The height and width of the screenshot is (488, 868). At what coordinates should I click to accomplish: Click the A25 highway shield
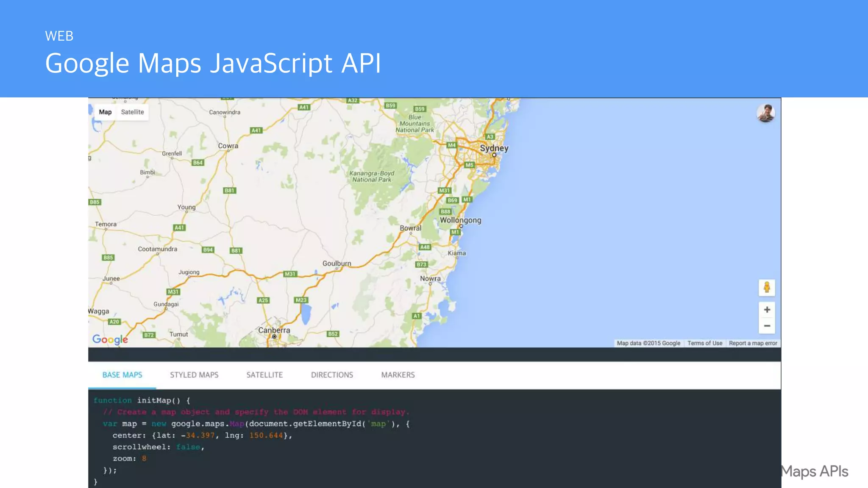[263, 300]
